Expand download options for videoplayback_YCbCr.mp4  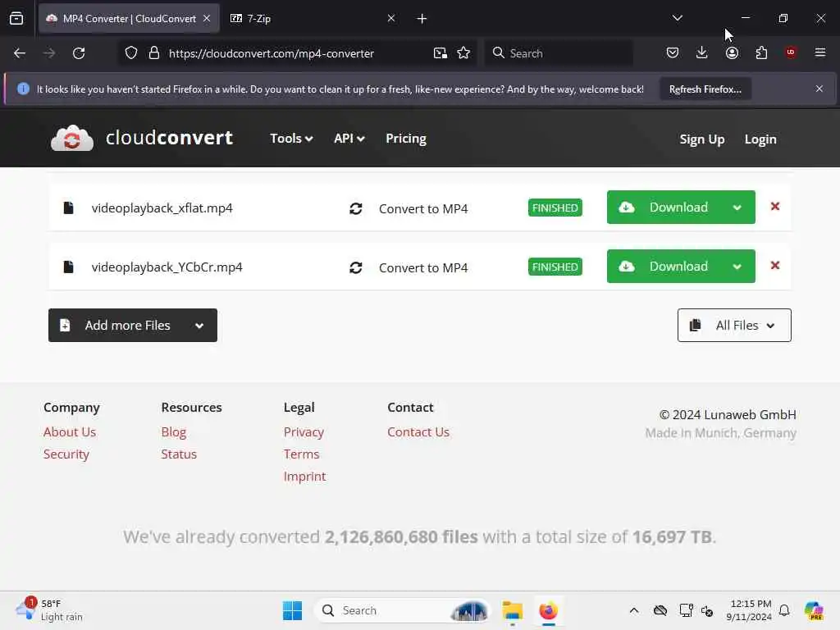737,267
